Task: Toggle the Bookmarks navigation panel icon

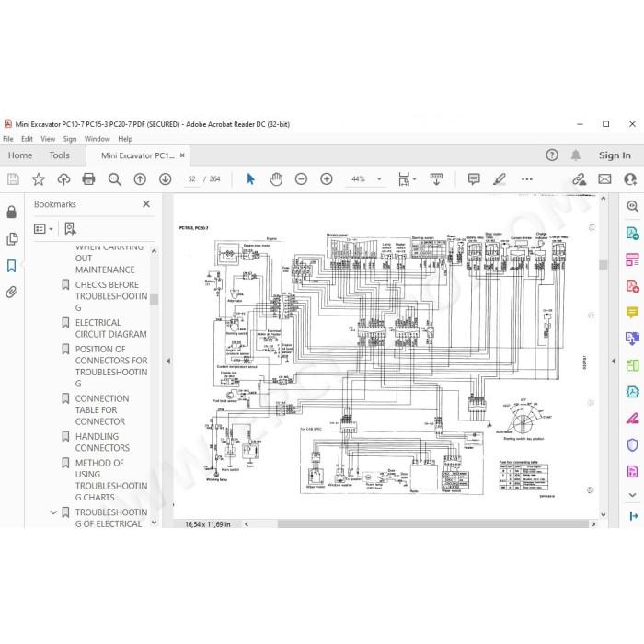Action: point(11,266)
